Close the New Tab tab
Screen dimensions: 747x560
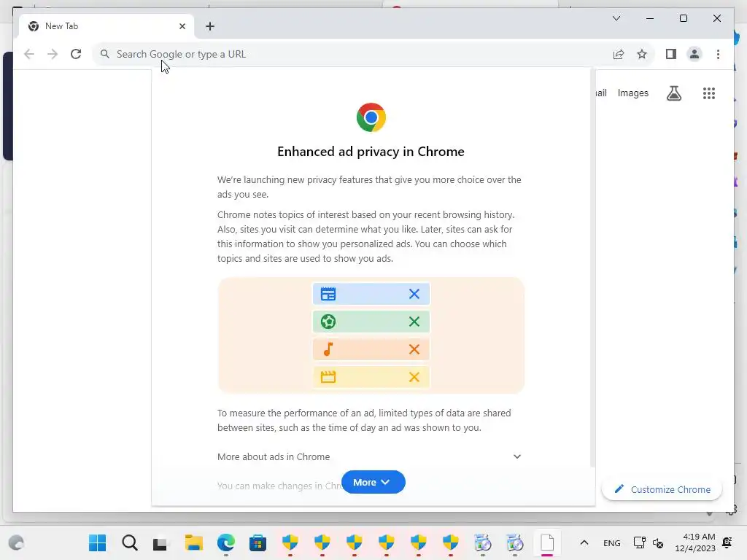tap(182, 26)
